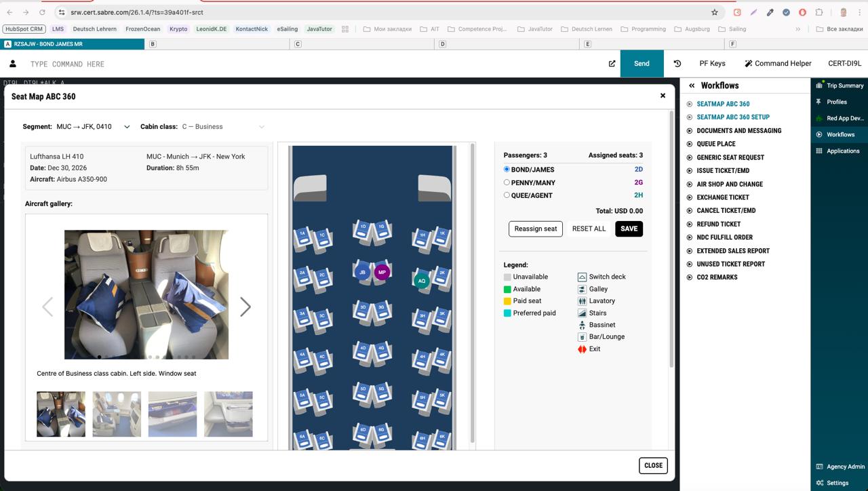Collapse the Workflows panel with double chevron

coord(692,85)
